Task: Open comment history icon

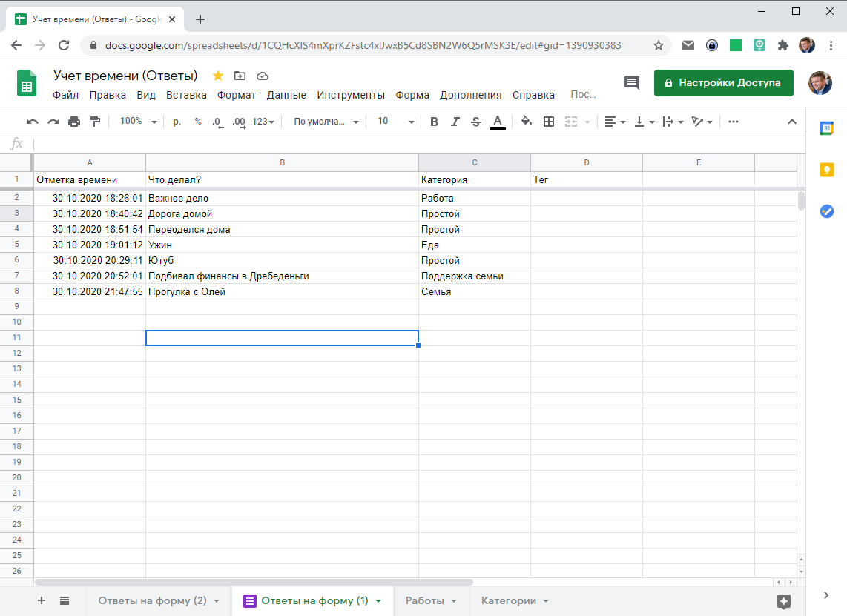Action: pos(632,83)
